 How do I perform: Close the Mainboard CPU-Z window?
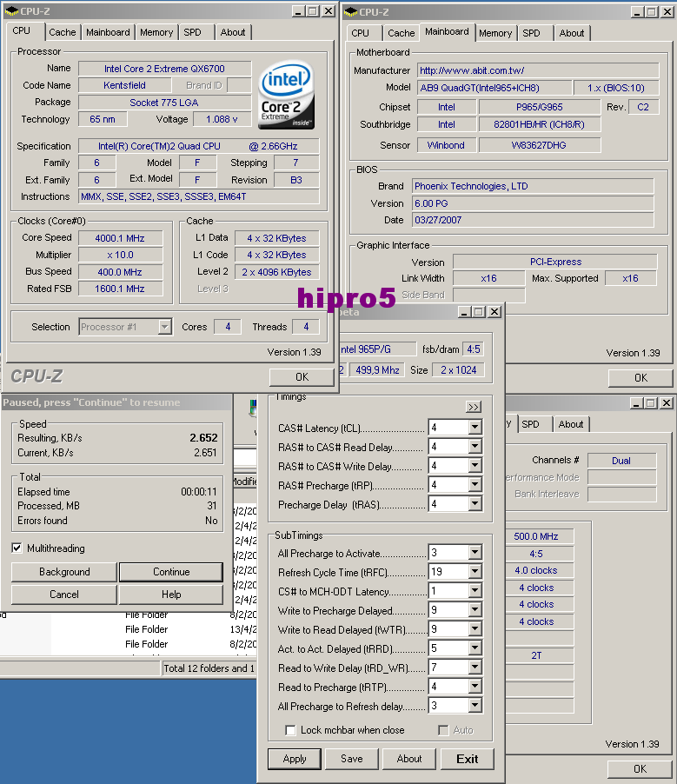click(x=667, y=11)
